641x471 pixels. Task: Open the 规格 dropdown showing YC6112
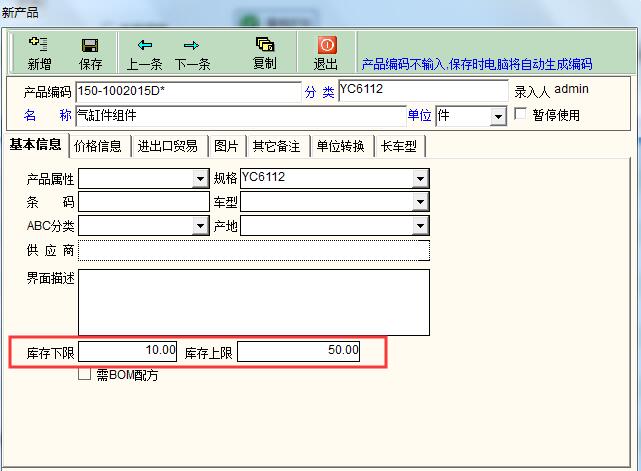coord(420,179)
